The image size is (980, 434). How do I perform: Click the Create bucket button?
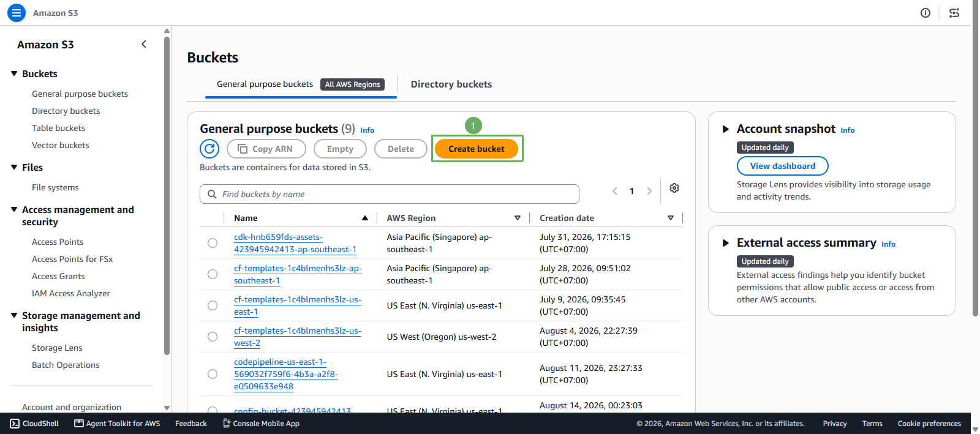coord(477,149)
